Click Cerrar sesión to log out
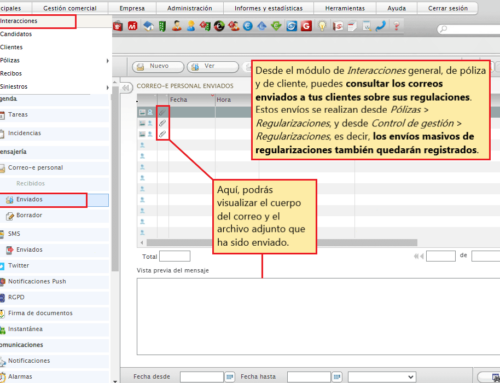 [x=448, y=8]
